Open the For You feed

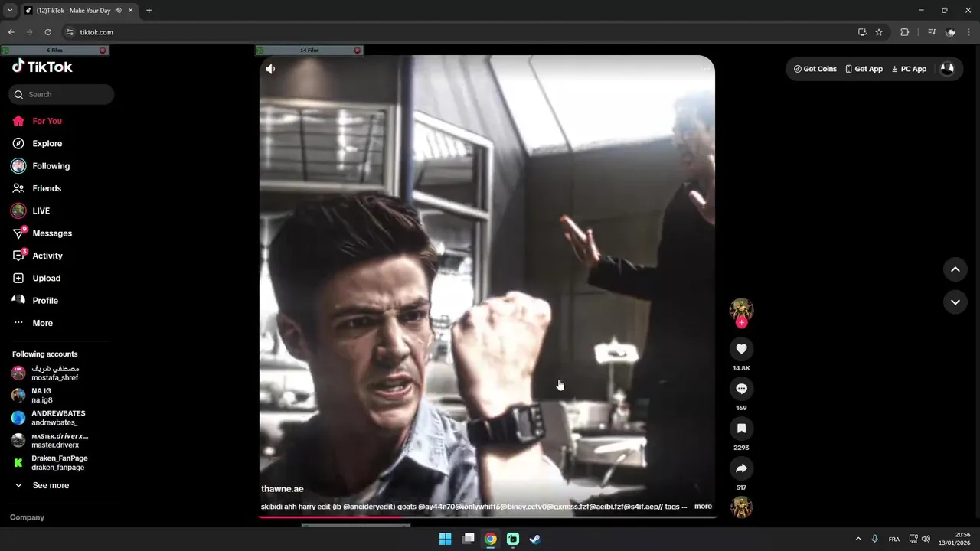click(x=37, y=121)
